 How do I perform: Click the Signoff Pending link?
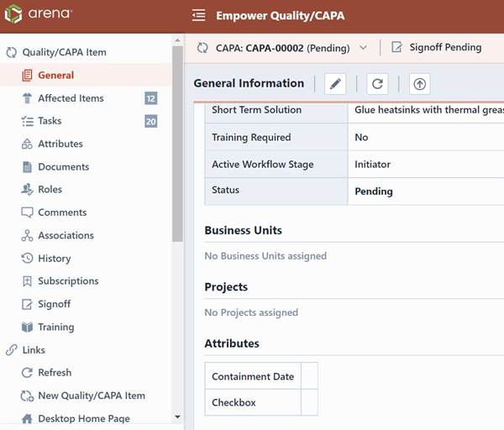pos(445,47)
